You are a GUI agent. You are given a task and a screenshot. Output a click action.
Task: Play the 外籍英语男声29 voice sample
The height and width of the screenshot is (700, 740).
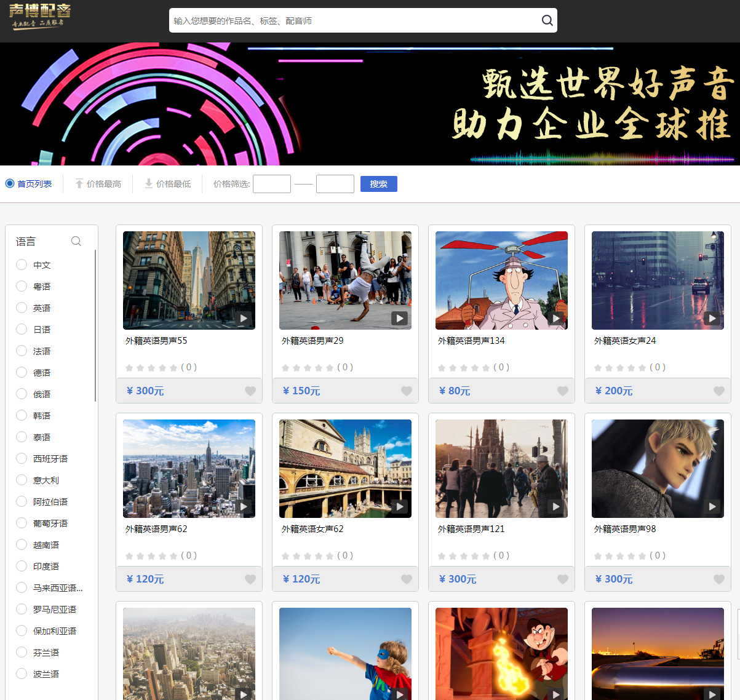point(400,318)
